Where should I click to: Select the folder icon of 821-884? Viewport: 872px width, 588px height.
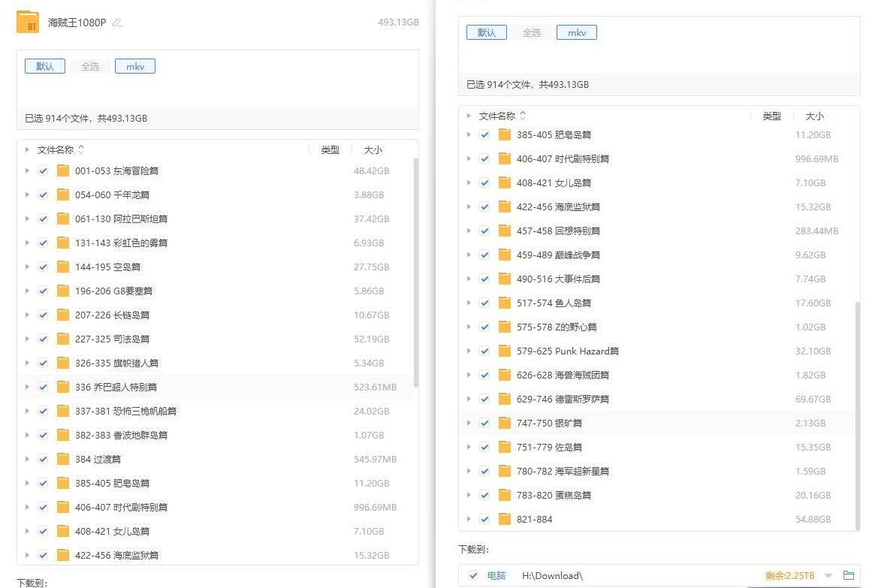click(505, 519)
